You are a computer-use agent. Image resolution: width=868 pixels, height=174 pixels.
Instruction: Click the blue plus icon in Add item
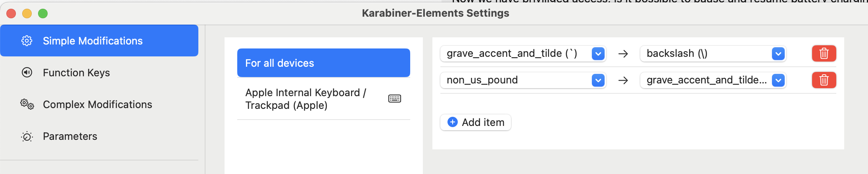pyautogui.click(x=452, y=122)
